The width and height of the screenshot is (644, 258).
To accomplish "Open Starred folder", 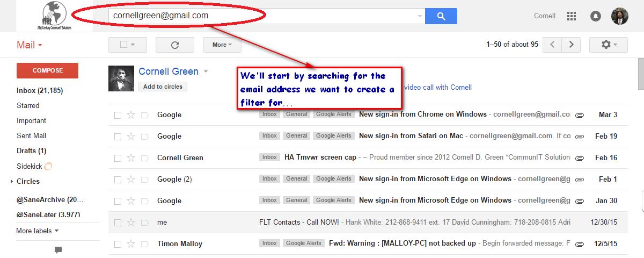I will [x=28, y=106].
